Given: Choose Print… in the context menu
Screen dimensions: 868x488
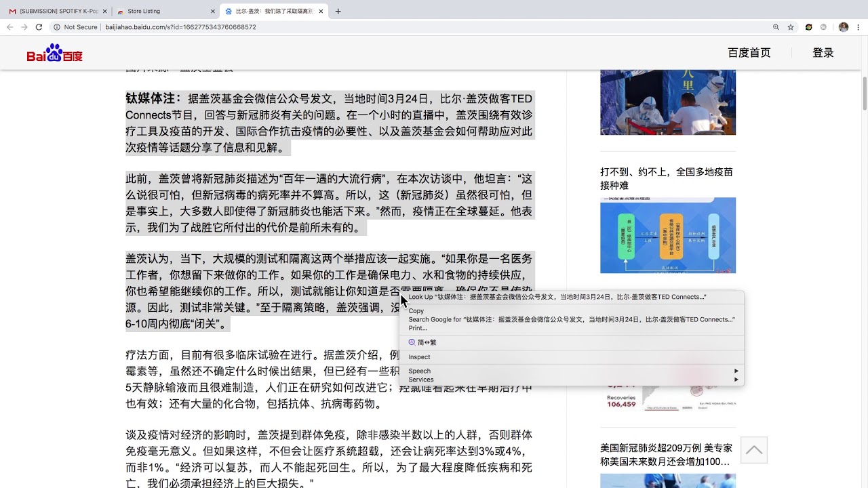Looking at the screenshot, I should pyautogui.click(x=572, y=328).
